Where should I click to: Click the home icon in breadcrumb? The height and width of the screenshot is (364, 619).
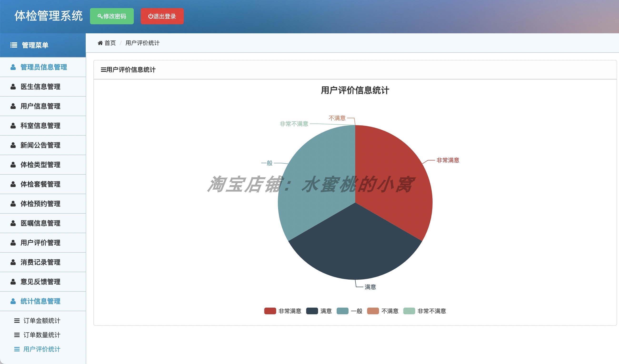pyautogui.click(x=100, y=43)
